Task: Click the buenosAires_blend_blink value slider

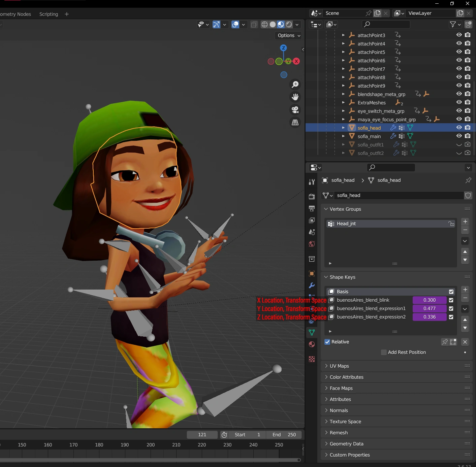Action: tap(430, 300)
